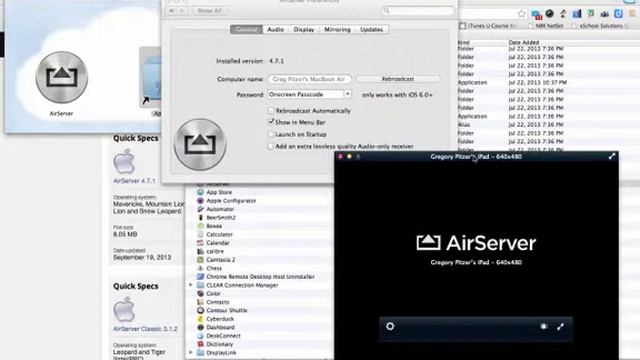
Task: Click the black round extension icon in the browser toolbar
Action: click(549, 13)
